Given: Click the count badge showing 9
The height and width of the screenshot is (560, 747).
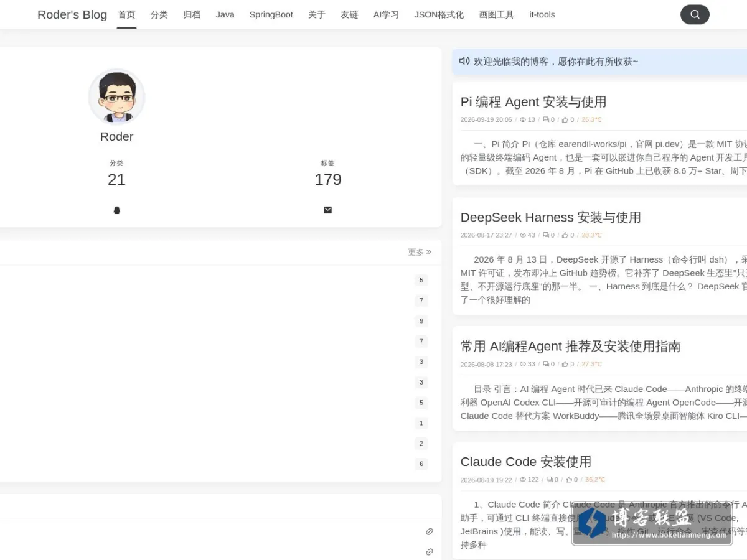Looking at the screenshot, I should [x=421, y=321].
